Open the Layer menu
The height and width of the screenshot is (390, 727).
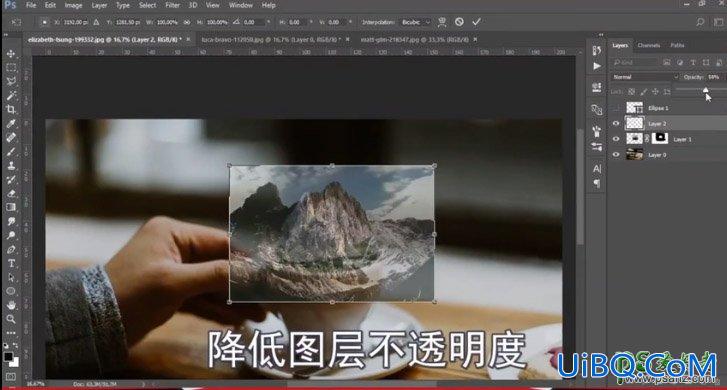99,5
